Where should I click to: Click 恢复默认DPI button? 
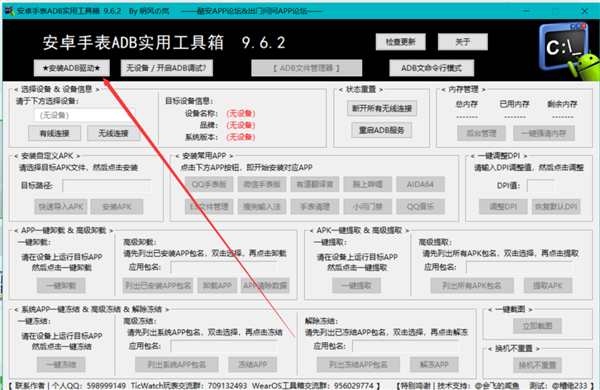pyautogui.click(x=556, y=207)
